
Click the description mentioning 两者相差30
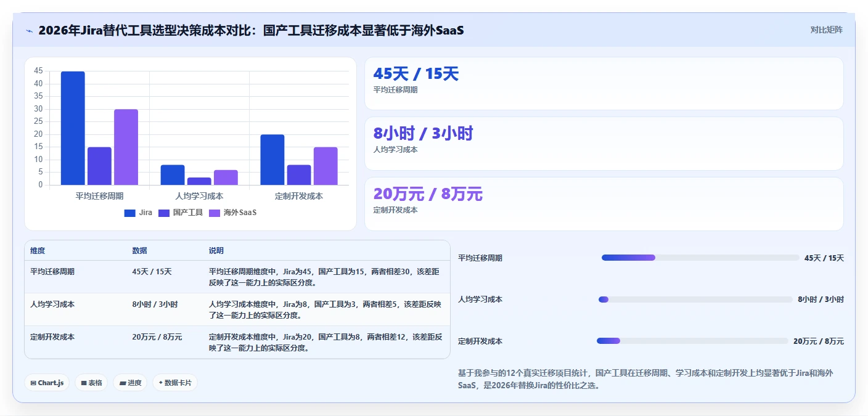325,277
